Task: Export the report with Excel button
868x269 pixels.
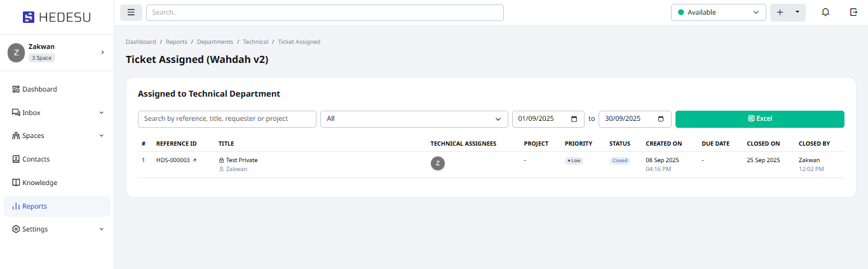Action: (759, 119)
